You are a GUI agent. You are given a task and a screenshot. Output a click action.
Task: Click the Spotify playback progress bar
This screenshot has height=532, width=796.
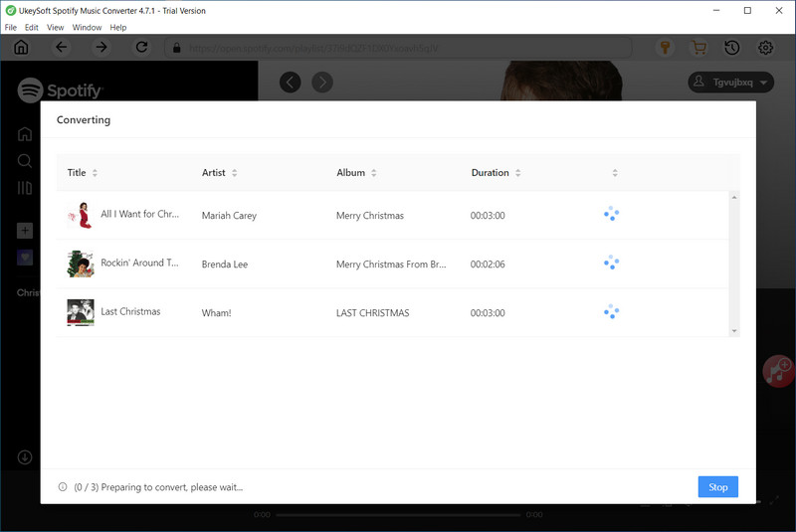(399, 515)
